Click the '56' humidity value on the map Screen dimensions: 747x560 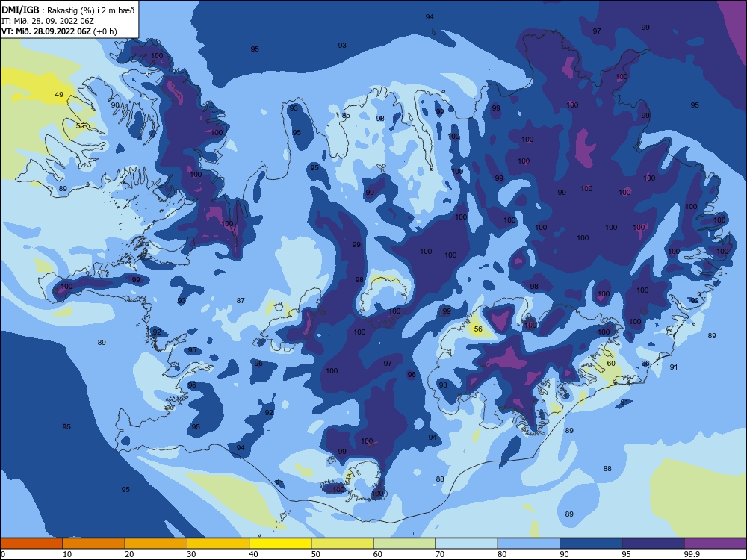pos(478,329)
